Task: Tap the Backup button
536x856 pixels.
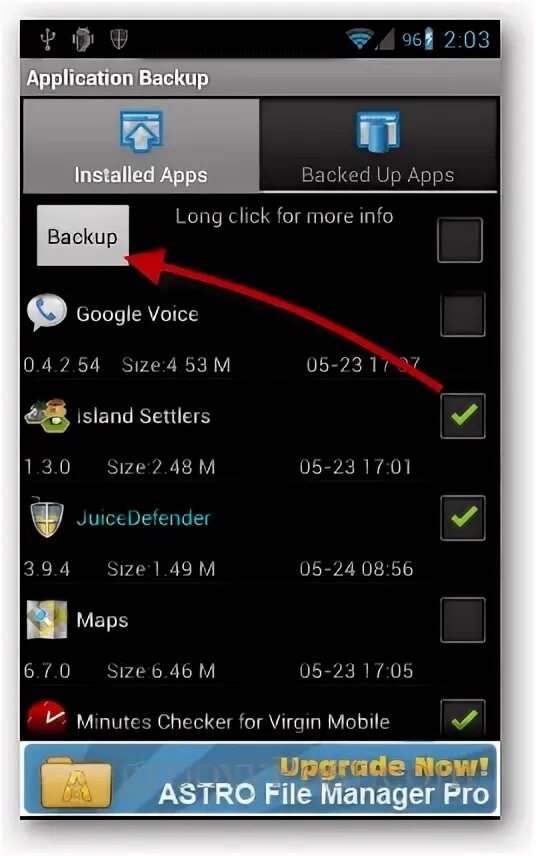Action: 82,236
